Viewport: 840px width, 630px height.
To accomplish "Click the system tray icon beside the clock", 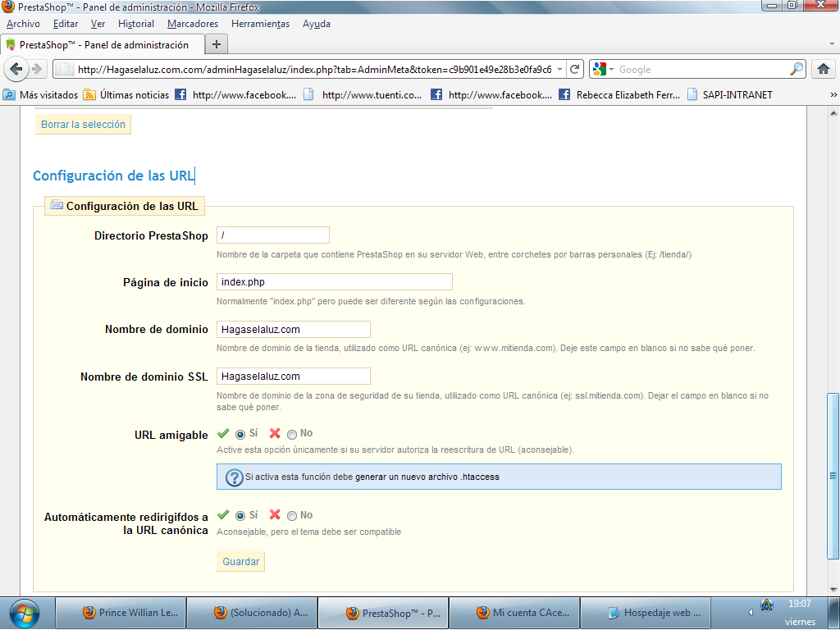I will click(x=767, y=605).
